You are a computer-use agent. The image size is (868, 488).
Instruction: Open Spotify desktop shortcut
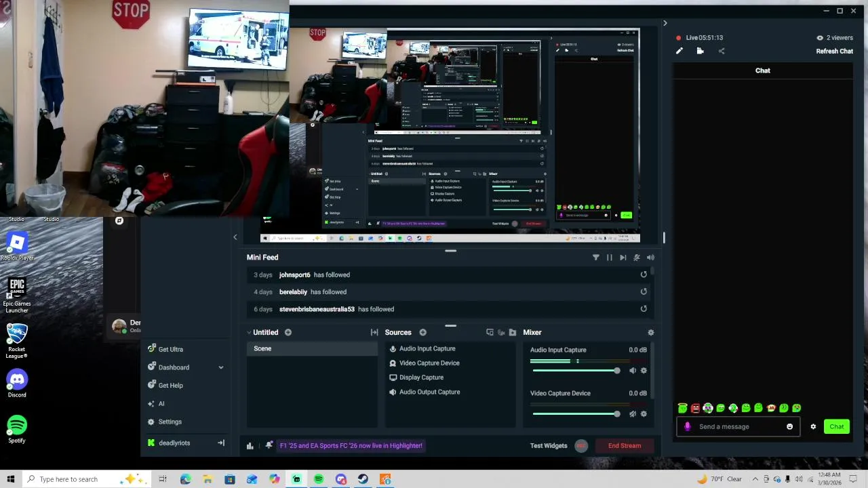(x=17, y=430)
